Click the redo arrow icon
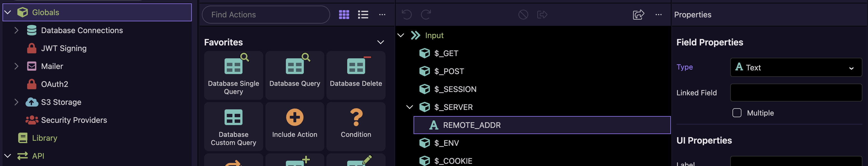The image size is (868, 166). pyautogui.click(x=426, y=15)
